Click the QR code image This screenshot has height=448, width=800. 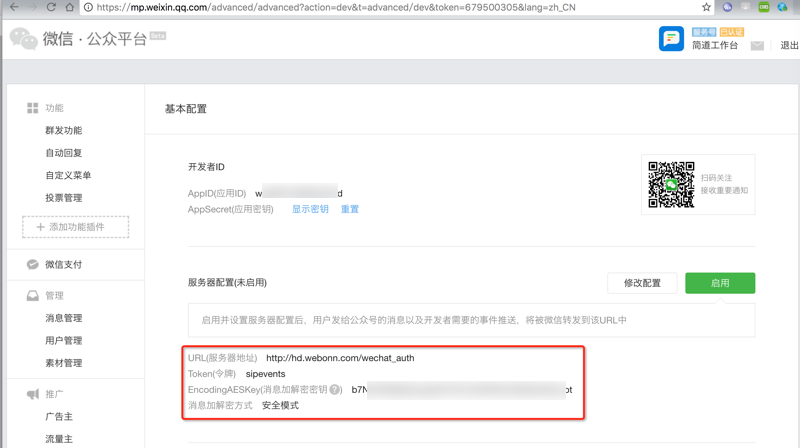(x=671, y=185)
